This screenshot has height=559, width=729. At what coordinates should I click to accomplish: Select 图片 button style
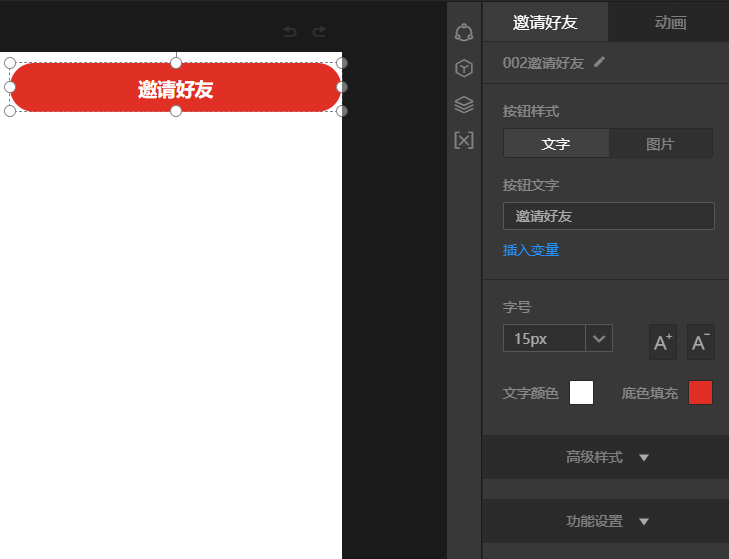(x=660, y=144)
